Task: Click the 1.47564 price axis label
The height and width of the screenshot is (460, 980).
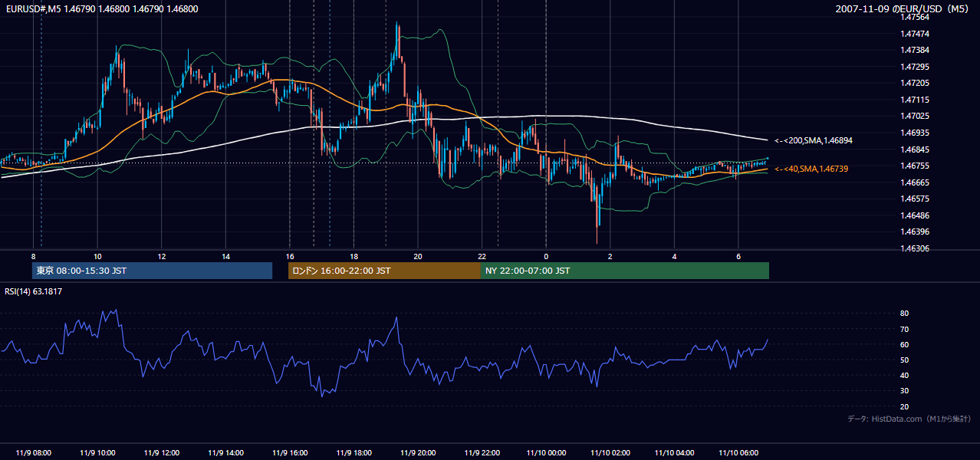Action: (x=915, y=17)
